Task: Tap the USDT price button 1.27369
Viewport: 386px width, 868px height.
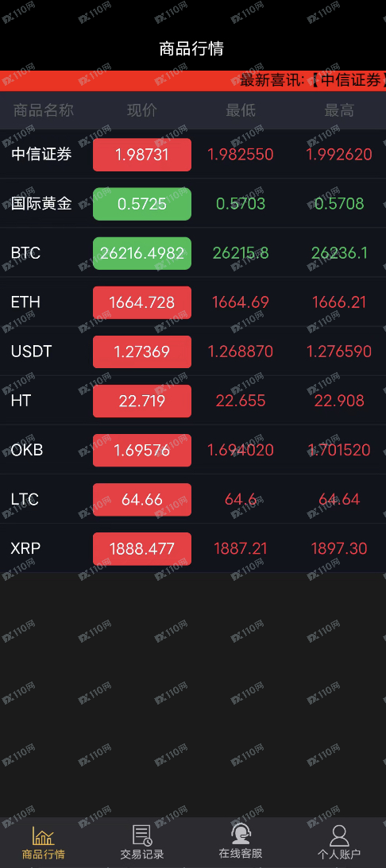Action: click(x=142, y=351)
